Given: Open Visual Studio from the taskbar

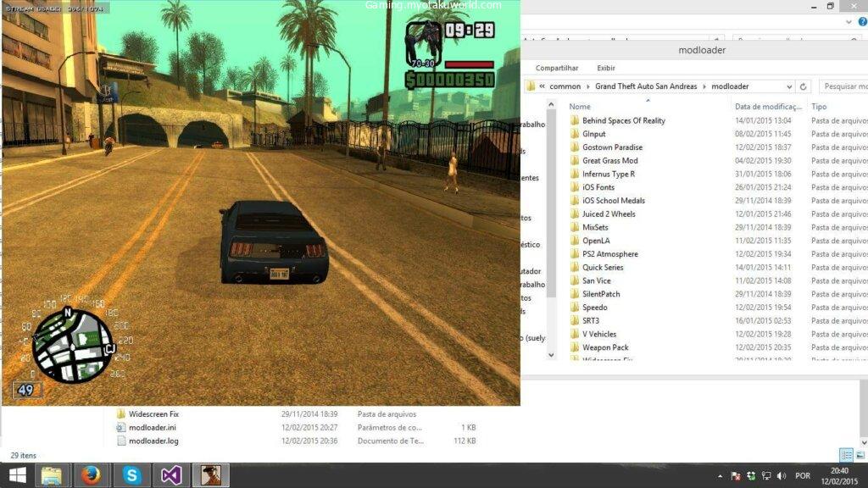Looking at the screenshot, I should pyautogui.click(x=171, y=475).
